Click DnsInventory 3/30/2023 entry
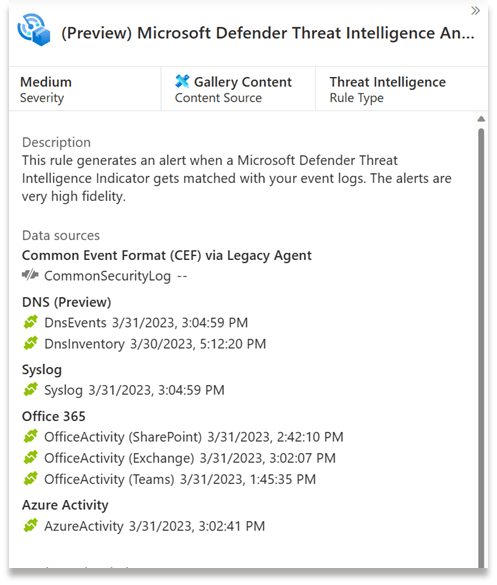497x585 pixels. [155, 344]
